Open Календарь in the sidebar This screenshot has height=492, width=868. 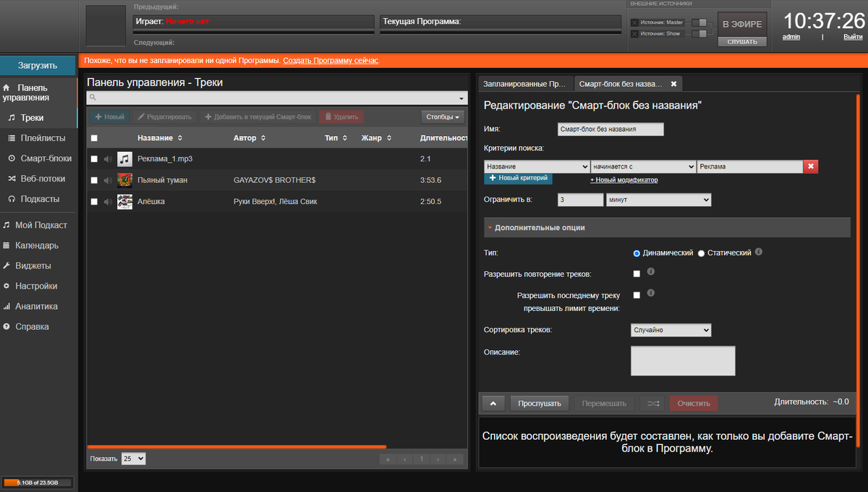(x=37, y=245)
